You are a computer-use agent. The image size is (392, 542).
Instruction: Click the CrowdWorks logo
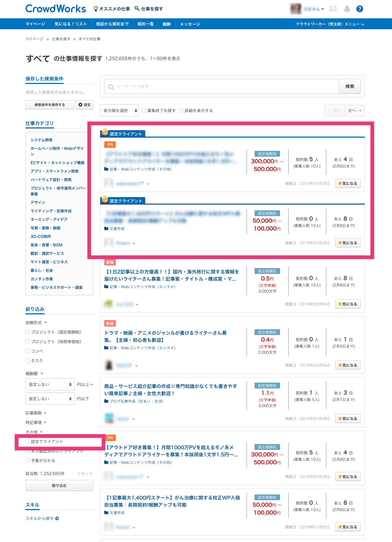[56, 8]
